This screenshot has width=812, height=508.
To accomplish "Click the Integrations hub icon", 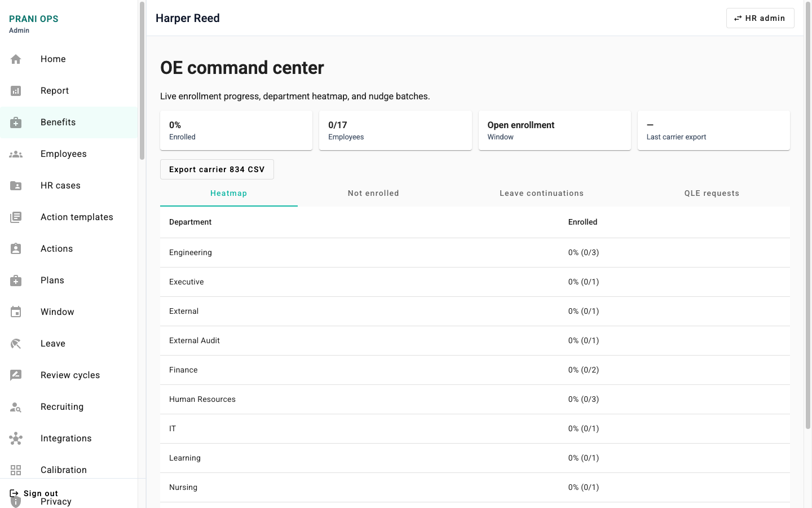I will 16,439.
